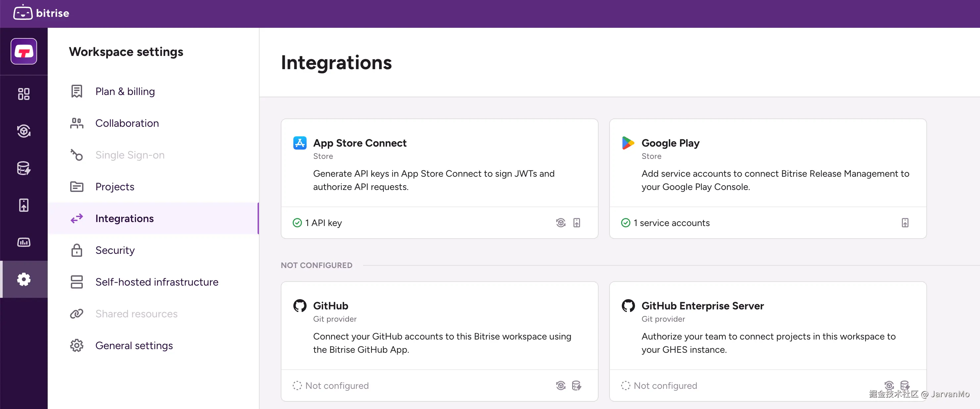
Task: Click CI icon on GitHub card footer
Action: click(561, 386)
